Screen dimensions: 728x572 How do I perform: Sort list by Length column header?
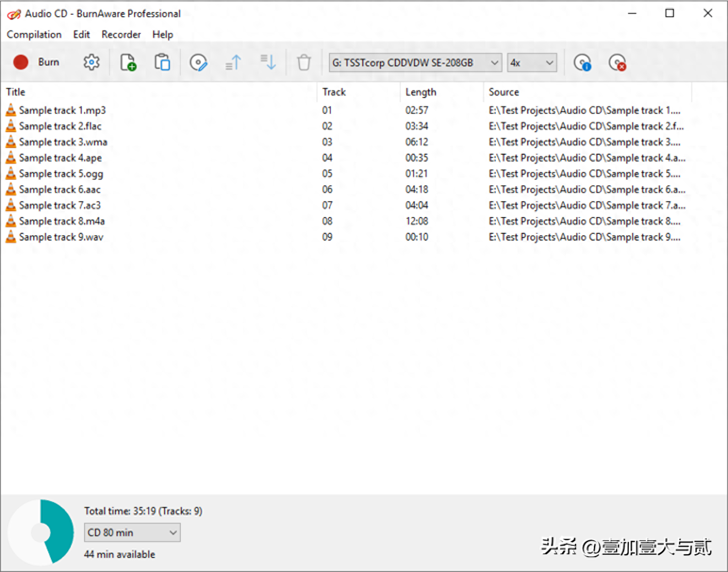point(421,92)
